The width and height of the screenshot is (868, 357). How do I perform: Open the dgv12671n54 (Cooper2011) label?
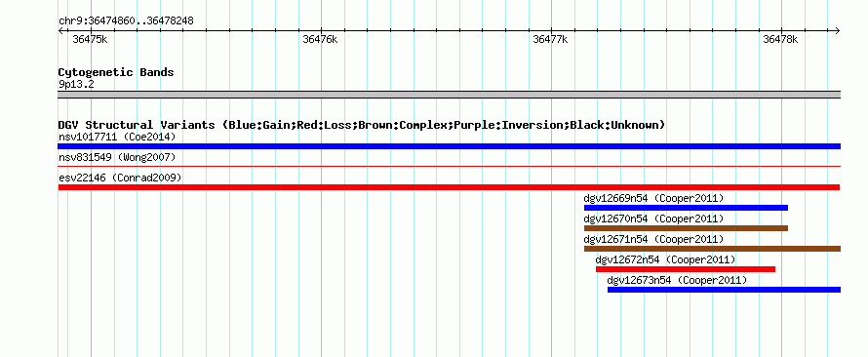coord(653,239)
